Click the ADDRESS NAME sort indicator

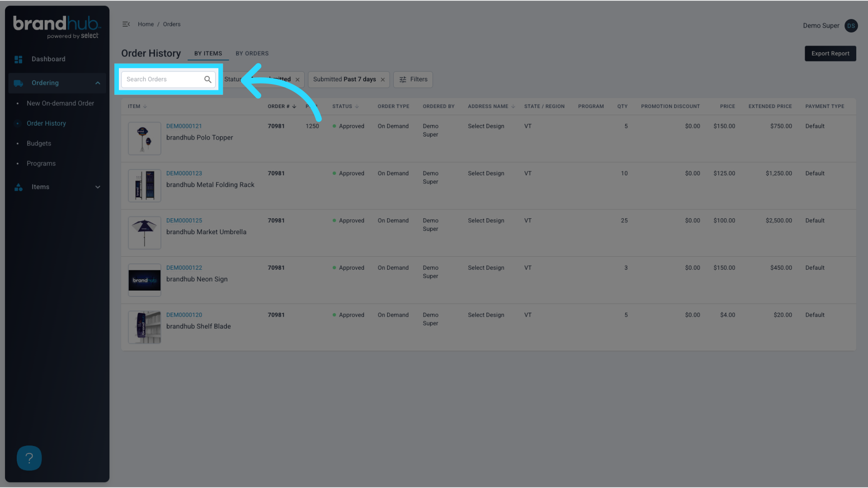click(512, 106)
